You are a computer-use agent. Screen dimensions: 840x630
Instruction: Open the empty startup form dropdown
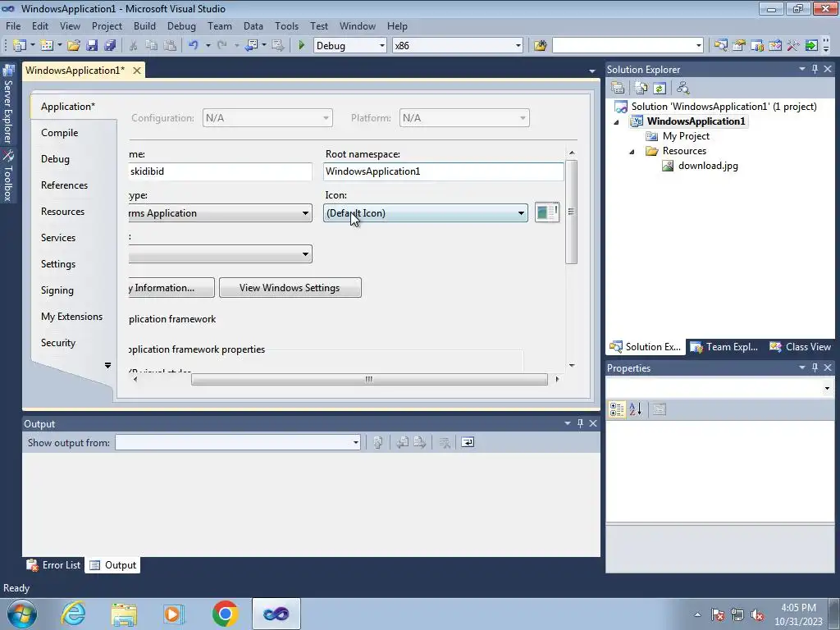coord(220,254)
